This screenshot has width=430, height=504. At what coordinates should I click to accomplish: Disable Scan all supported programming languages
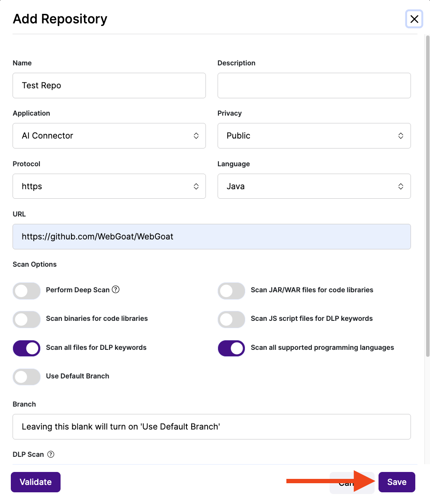[231, 349]
